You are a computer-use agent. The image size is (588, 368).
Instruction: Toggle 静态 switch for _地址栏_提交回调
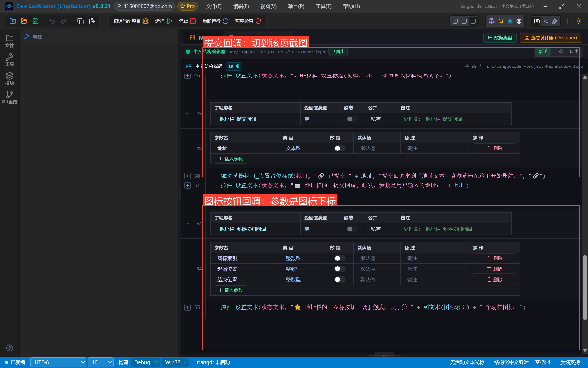coord(352,119)
